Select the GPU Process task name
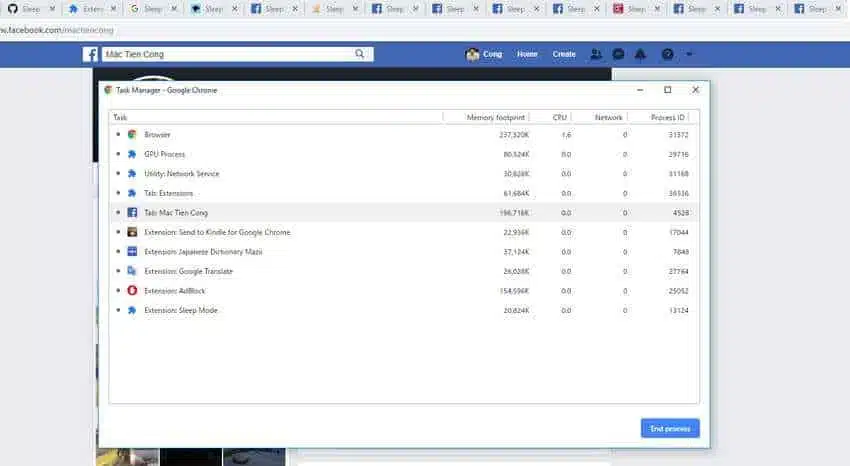This screenshot has height=466, width=850. 164,154
